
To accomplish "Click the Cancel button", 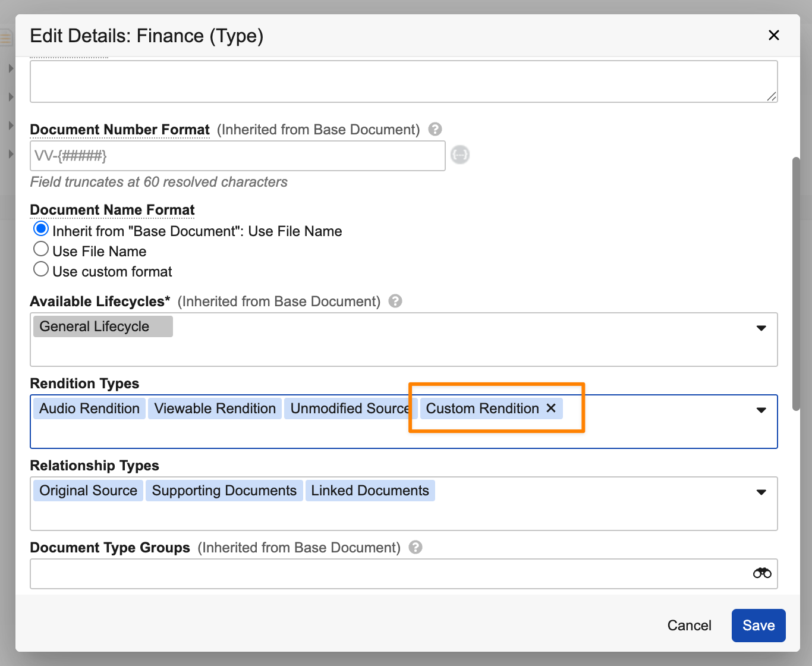I will (x=689, y=626).
